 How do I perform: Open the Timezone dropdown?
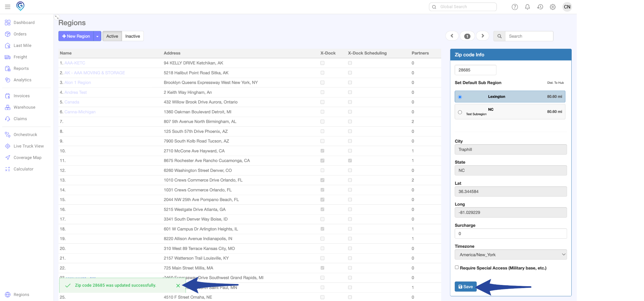510,255
